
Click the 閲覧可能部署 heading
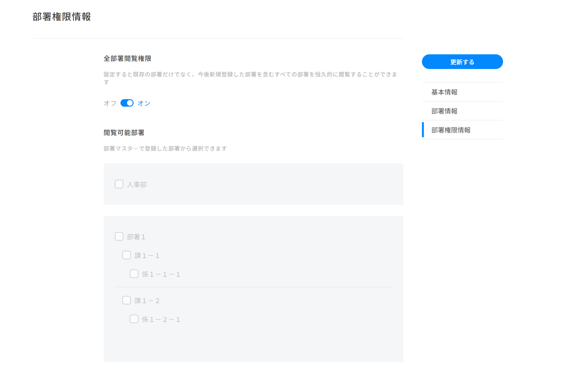(x=124, y=133)
